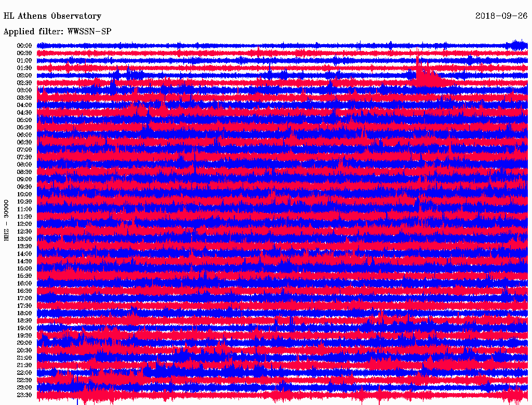Select the 20:00 time label
The height and width of the screenshot is (405, 532).
[24, 343]
